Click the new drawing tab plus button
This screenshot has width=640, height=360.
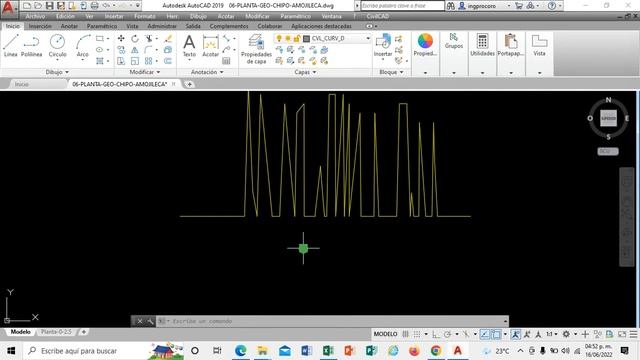(189, 84)
